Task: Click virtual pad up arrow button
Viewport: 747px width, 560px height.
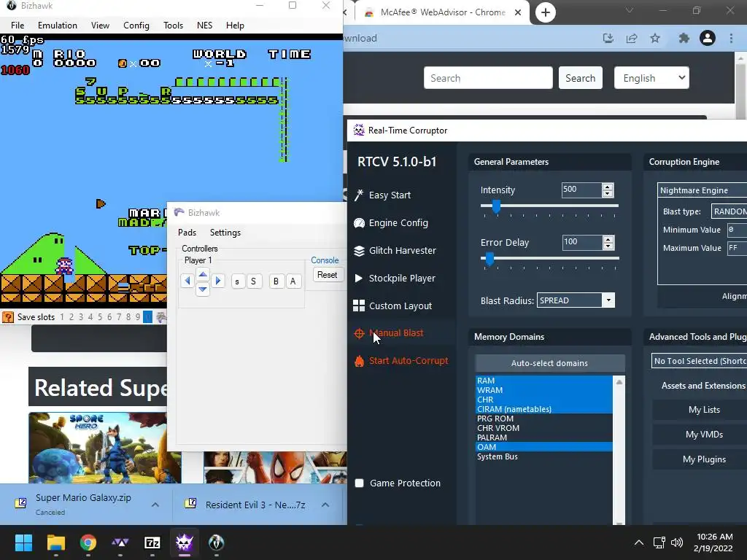Action: click(x=203, y=274)
